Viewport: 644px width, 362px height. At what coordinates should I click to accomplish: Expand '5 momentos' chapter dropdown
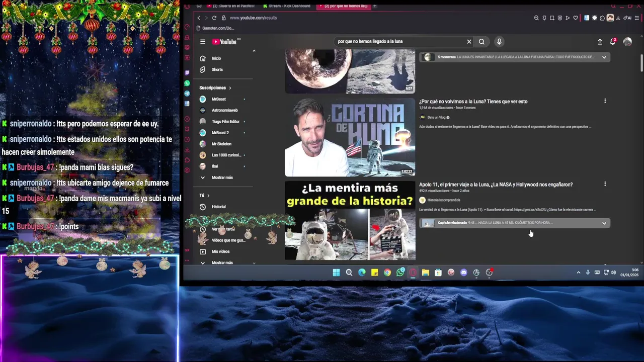tap(604, 57)
